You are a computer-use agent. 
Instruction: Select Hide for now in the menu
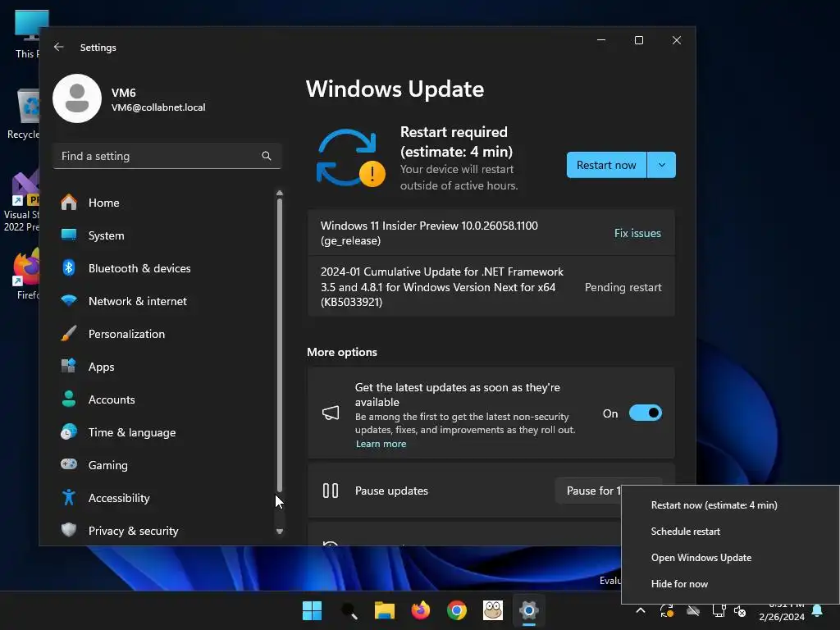point(679,584)
